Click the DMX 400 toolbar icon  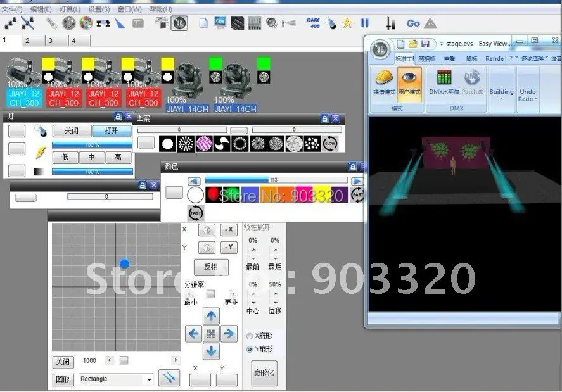coord(313,23)
